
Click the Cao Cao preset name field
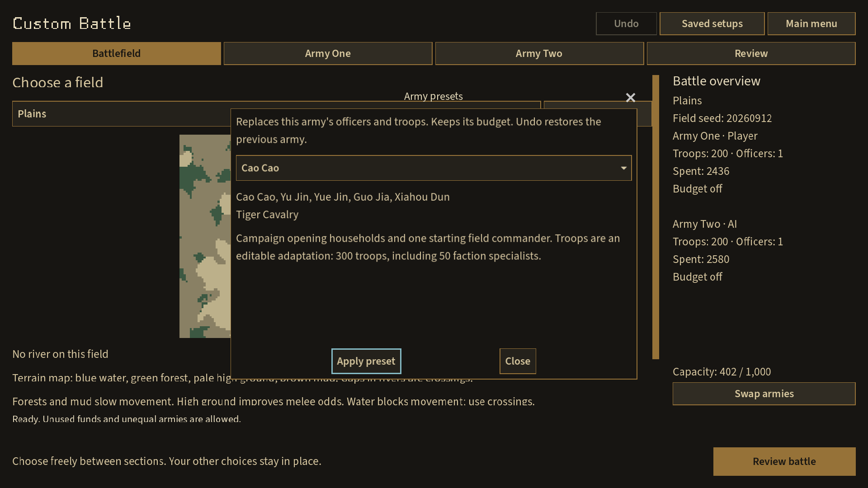(x=434, y=168)
